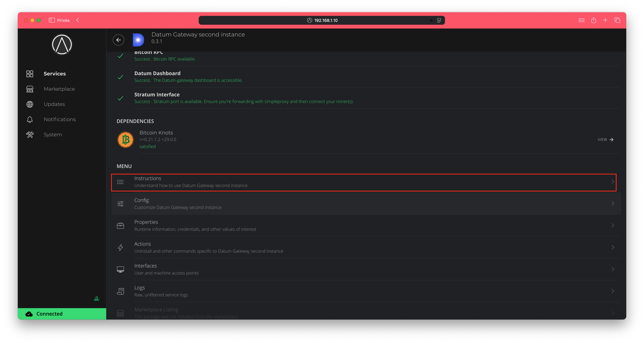Open Config menu item
Screen dimensions: 644x343
pyautogui.click(x=366, y=204)
